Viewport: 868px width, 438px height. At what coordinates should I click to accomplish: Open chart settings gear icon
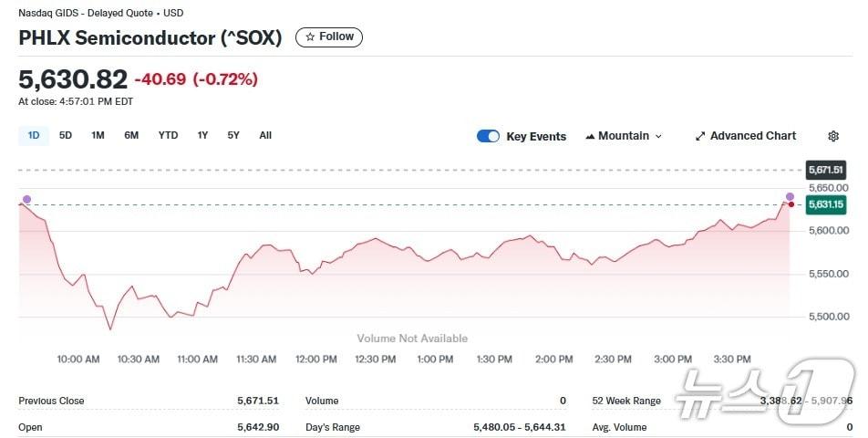(832, 136)
